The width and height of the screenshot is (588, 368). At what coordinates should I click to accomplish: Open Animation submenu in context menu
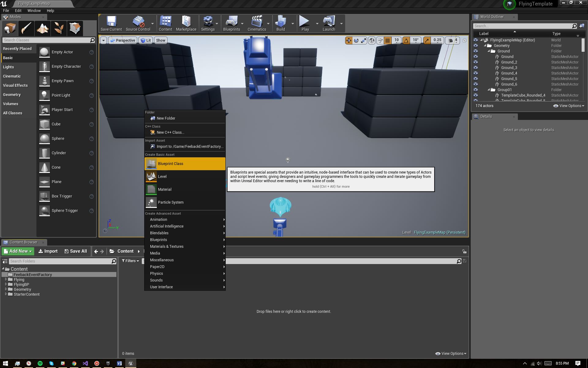click(185, 220)
